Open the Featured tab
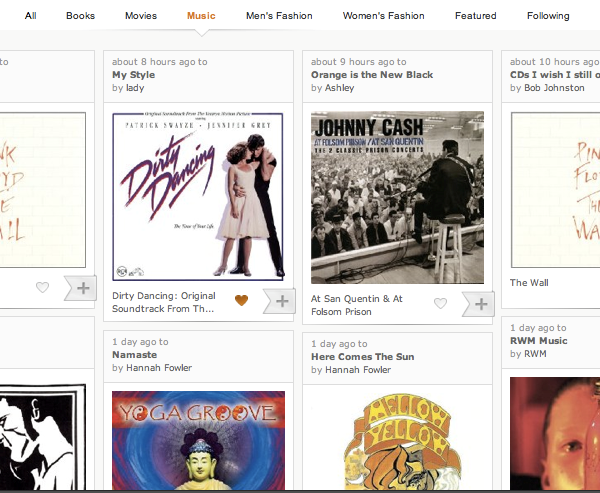This screenshot has width=600, height=493. click(x=476, y=16)
